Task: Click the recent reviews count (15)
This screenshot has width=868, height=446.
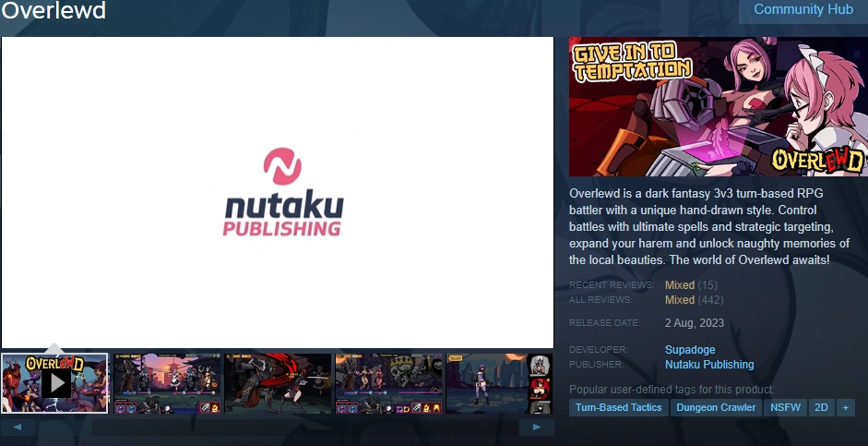Action: pos(707,284)
